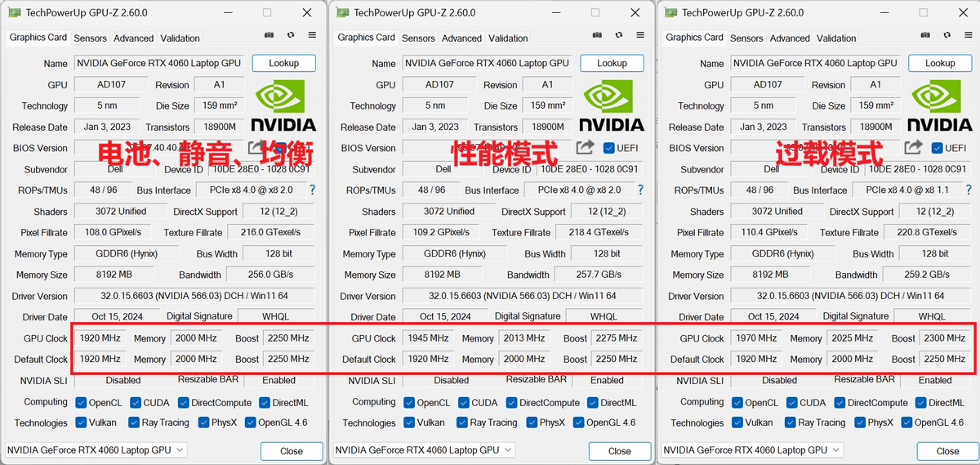The height and width of the screenshot is (465, 980).
Task: Switch to Advanced tab in the 256.0 GB/s window
Action: click(133, 38)
